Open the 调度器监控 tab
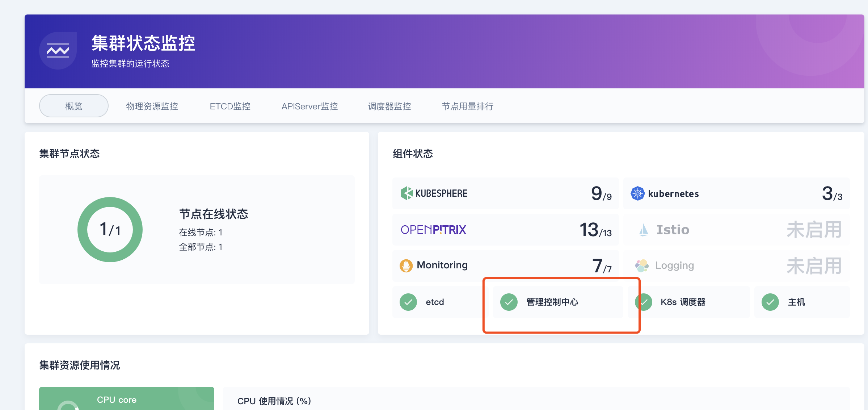The width and height of the screenshot is (868, 410). click(x=389, y=106)
